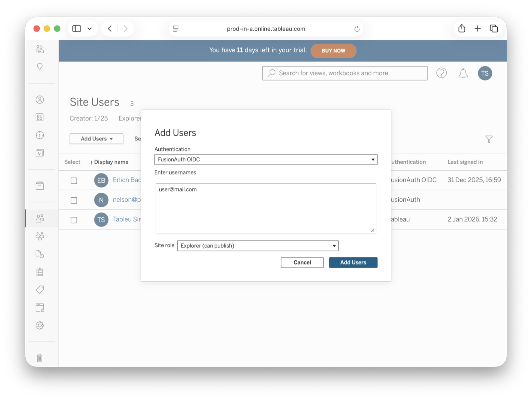Viewport: 532px width, 400px height.
Task: Open help using the question mark icon
Action: click(x=441, y=73)
